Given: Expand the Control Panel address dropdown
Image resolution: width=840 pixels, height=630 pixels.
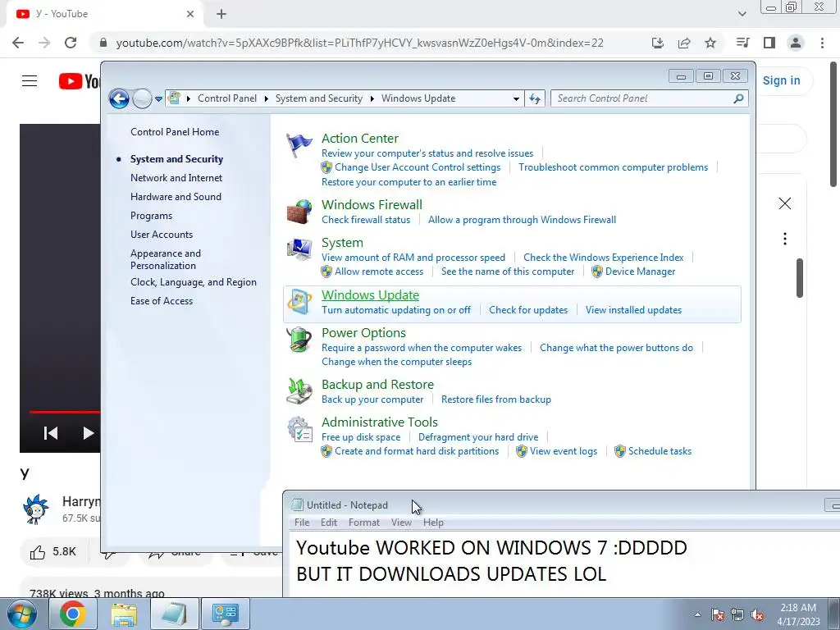Looking at the screenshot, I should point(516,98).
